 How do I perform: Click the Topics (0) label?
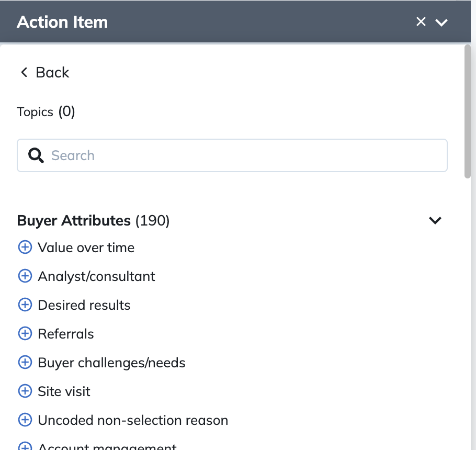tap(46, 112)
